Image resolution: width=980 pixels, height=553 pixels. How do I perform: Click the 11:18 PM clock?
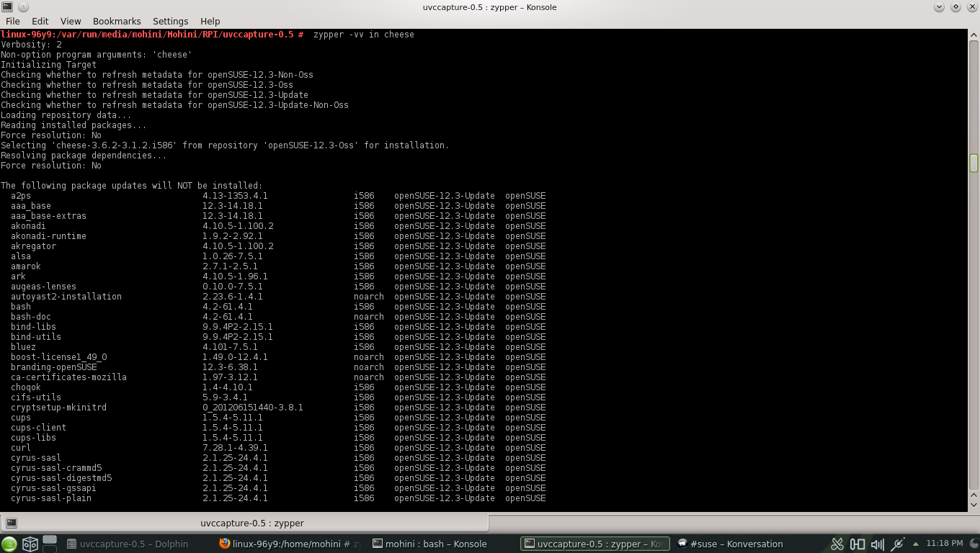tap(944, 543)
